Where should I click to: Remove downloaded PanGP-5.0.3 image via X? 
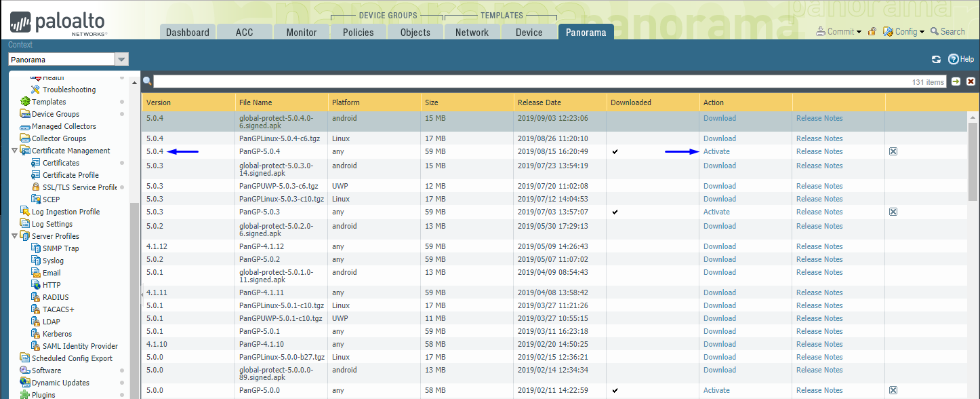(893, 211)
